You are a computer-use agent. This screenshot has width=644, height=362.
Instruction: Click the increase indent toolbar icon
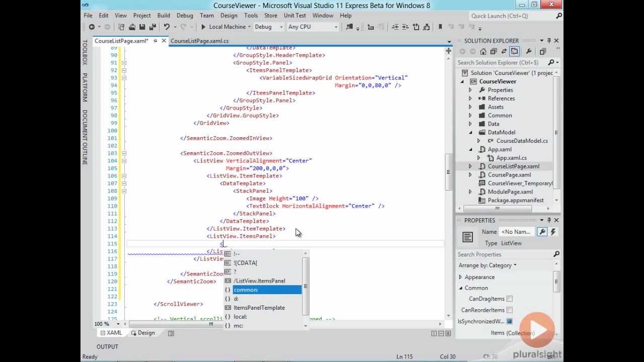(x=406, y=27)
